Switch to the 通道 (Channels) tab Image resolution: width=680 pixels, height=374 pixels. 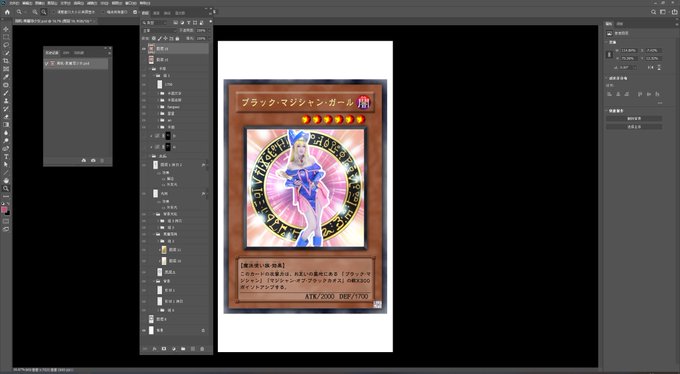pyautogui.click(x=157, y=13)
